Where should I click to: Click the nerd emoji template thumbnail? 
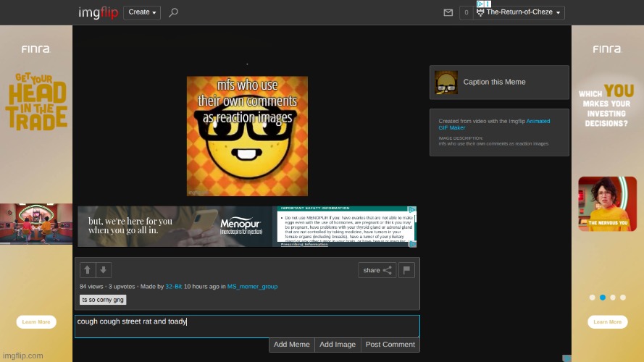[446, 83]
